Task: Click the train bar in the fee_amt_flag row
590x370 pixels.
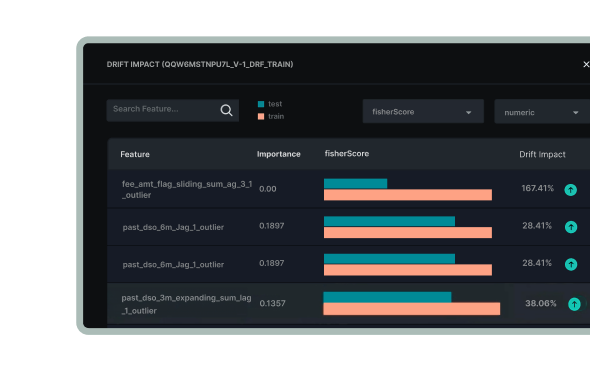Action: click(x=408, y=195)
